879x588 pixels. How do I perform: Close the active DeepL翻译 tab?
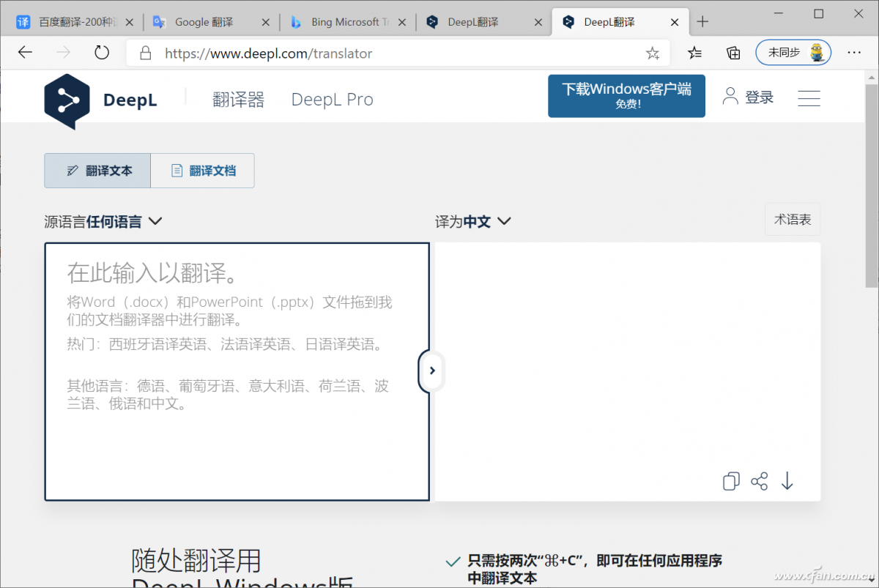point(675,22)
